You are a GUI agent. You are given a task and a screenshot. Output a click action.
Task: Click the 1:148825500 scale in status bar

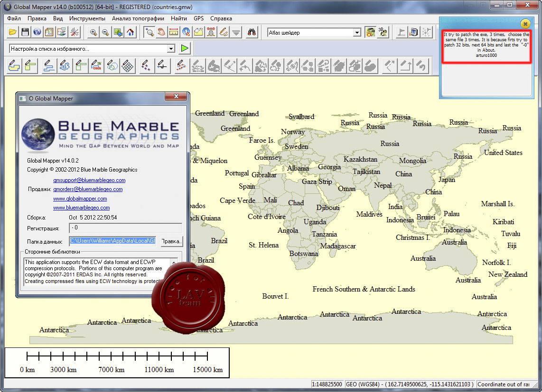click(x=327, y=384)
